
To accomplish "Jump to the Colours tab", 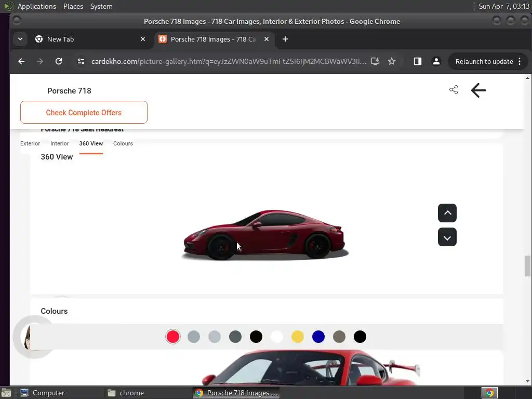I will coord(123,143).
